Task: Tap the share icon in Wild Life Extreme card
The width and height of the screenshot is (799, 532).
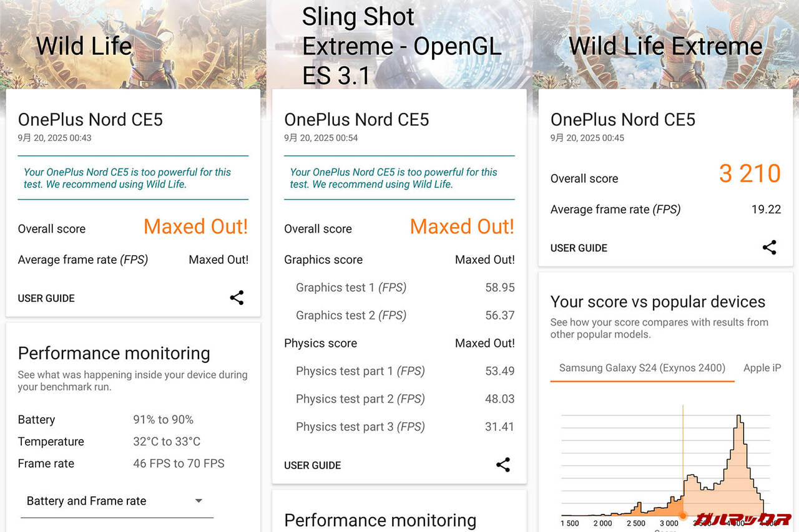Action: (770, 248)
